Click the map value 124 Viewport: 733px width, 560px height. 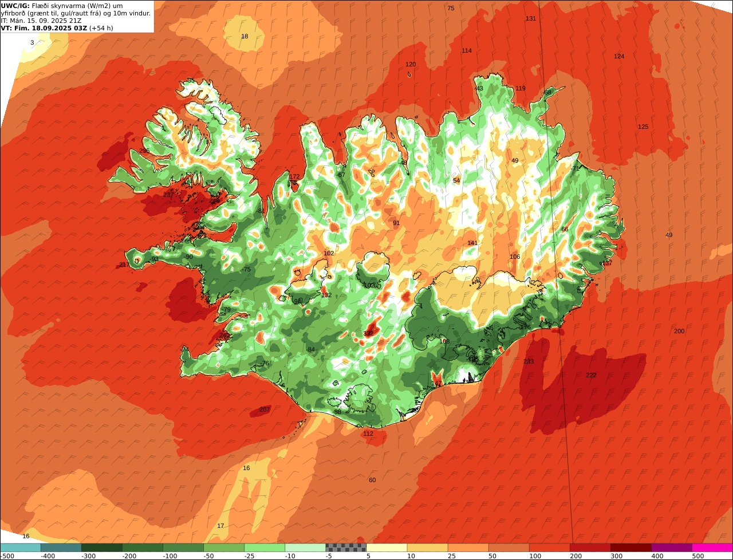click(619, 56)
